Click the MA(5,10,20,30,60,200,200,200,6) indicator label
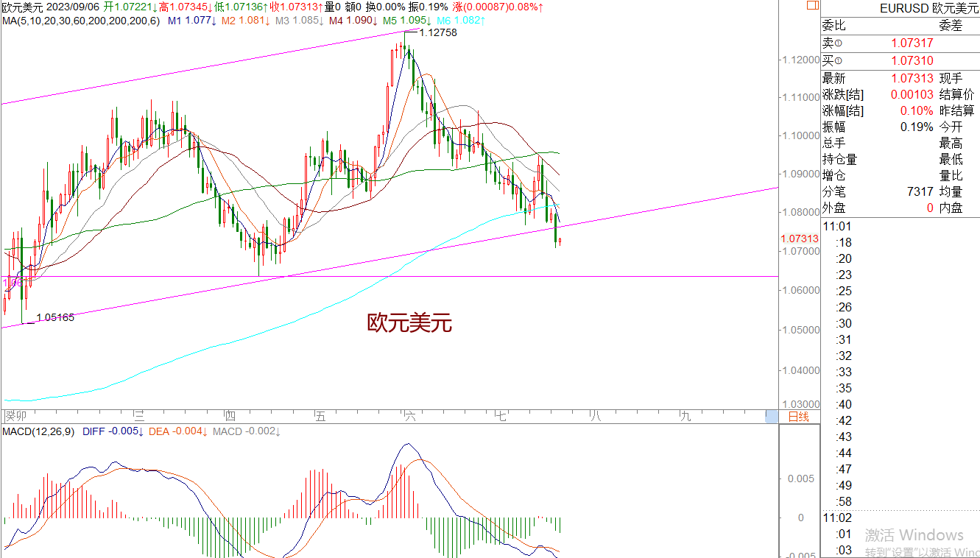 tap(82, 20)
